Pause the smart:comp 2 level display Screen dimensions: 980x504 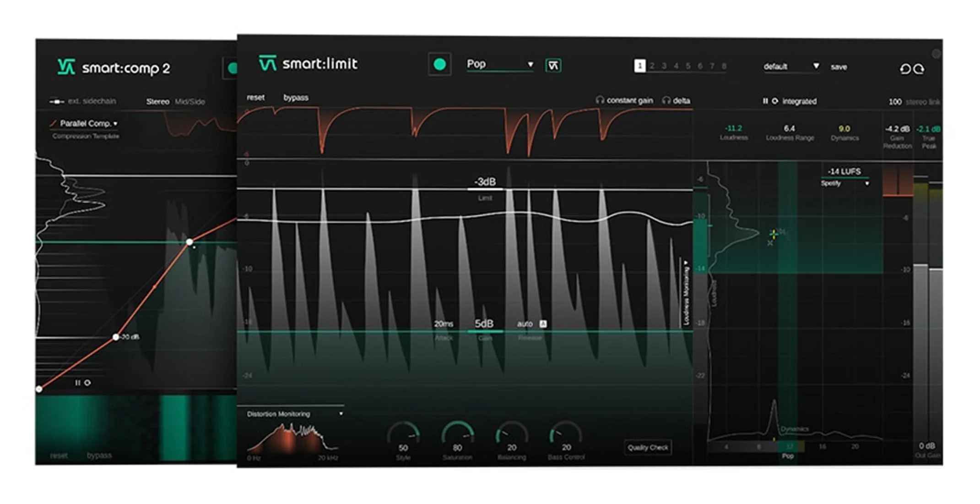pyautogui.click(x=77, y=383)
